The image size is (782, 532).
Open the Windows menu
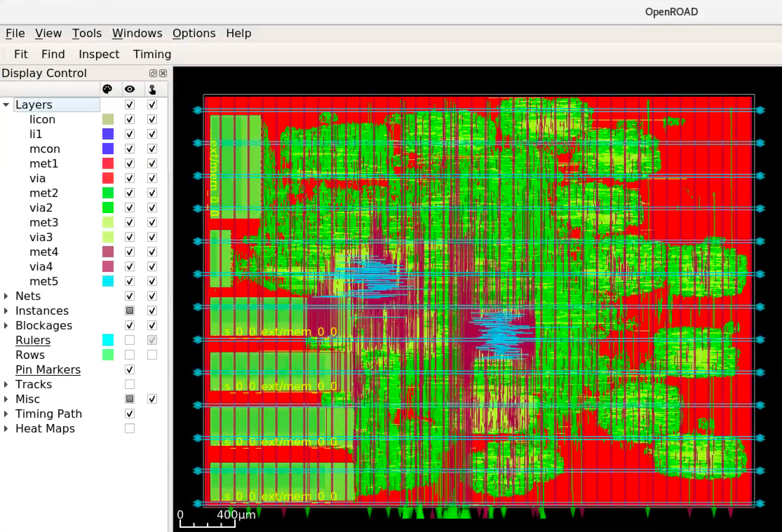[x=137, y=33]
